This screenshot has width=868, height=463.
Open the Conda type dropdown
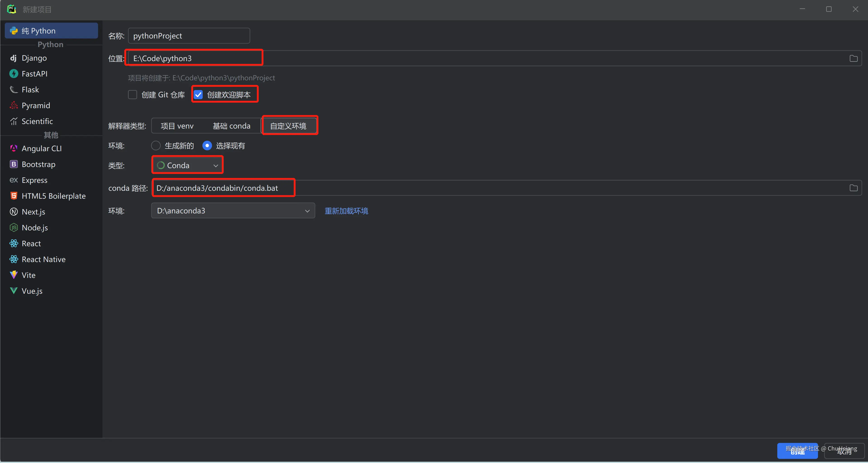pyautogui.click(x=187, y=165)
